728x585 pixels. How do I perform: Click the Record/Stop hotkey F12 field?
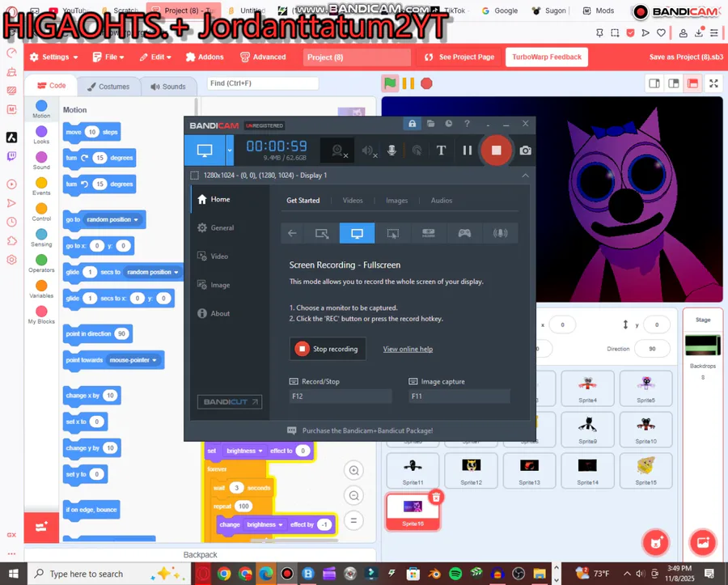[341, 396]
